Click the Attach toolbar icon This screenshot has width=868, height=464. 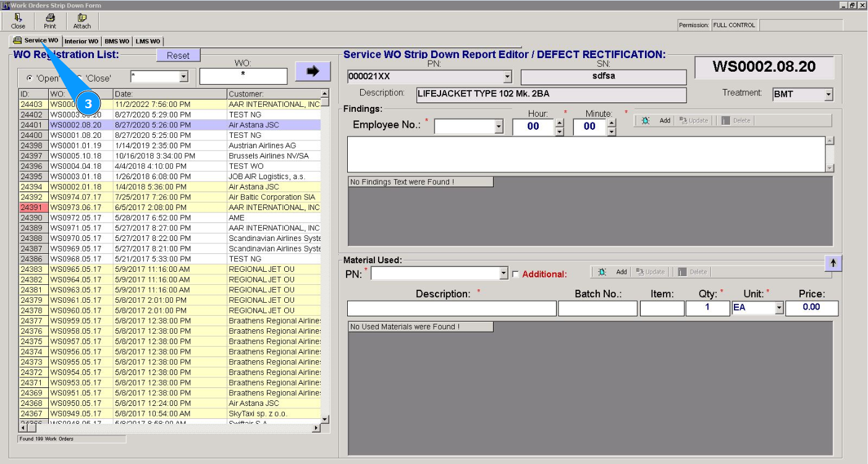(82, 21)
